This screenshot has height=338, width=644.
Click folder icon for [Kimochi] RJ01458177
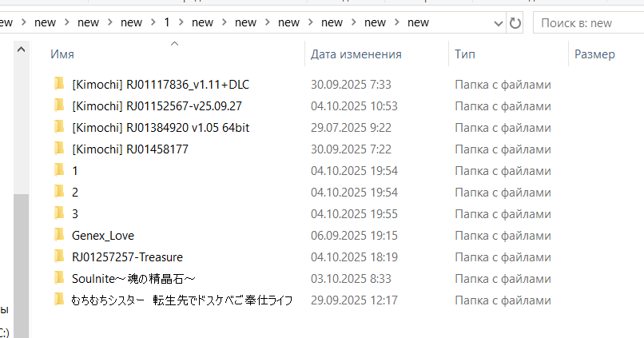58,149
